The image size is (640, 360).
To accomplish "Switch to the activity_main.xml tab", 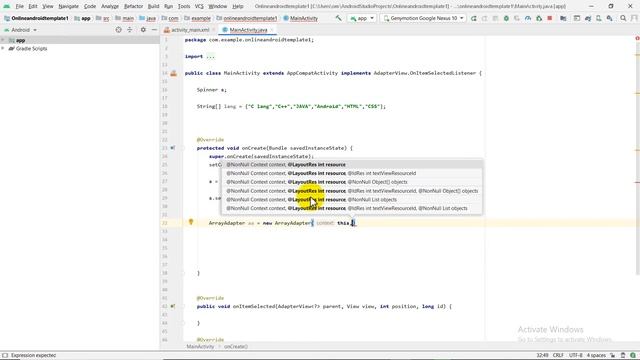I will 190,30.
